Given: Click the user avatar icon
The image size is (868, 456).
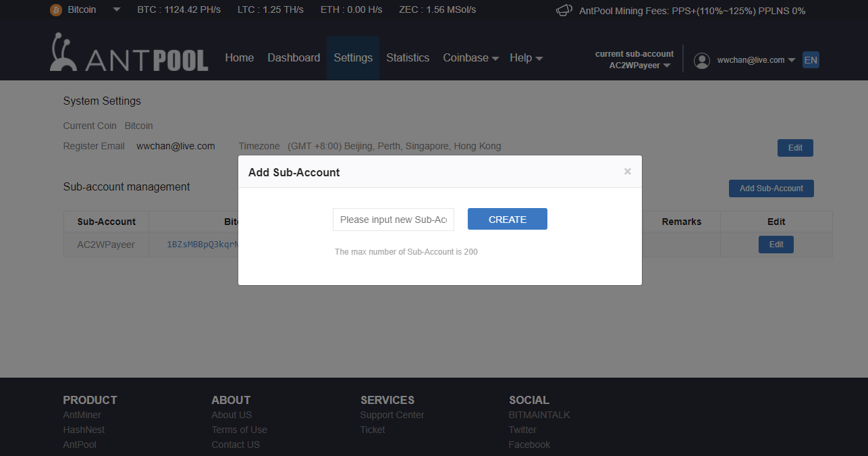Looking at the screenshot, I should pos(702,60).
